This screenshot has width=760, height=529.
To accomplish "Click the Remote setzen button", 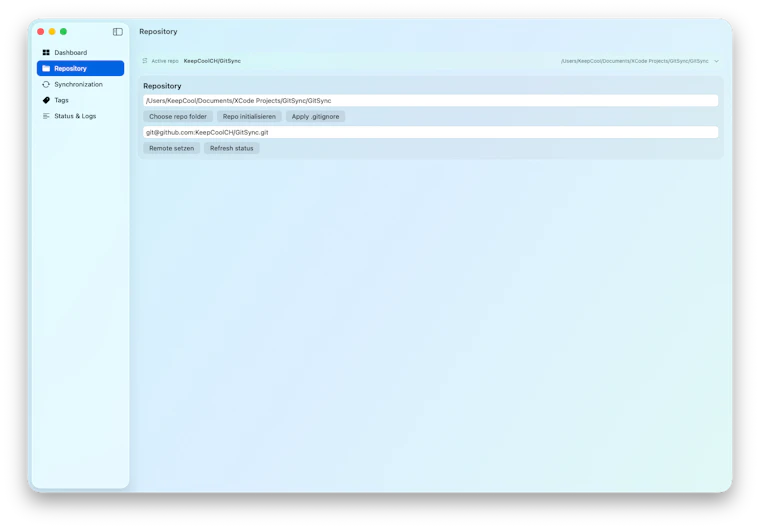I will tap(172, 148).
